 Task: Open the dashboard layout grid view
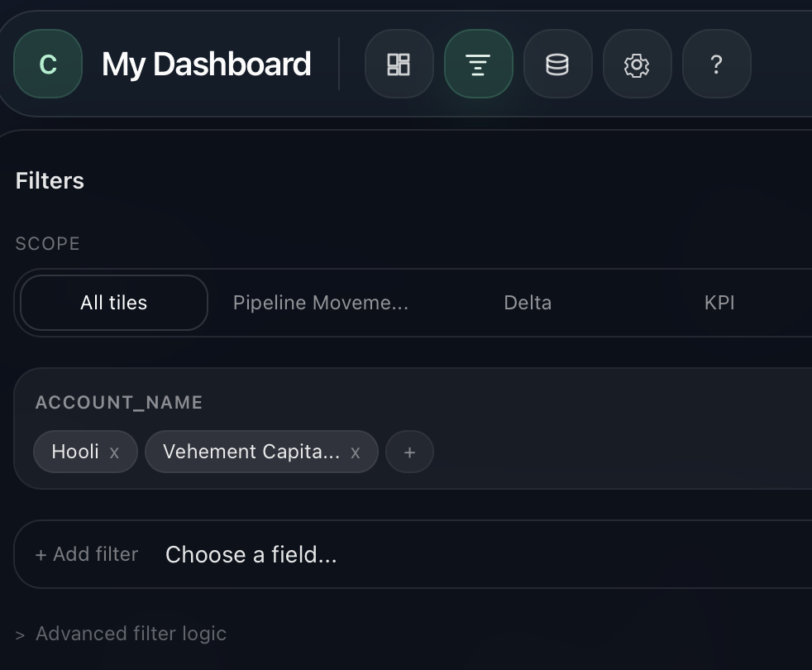click(399, 64)
